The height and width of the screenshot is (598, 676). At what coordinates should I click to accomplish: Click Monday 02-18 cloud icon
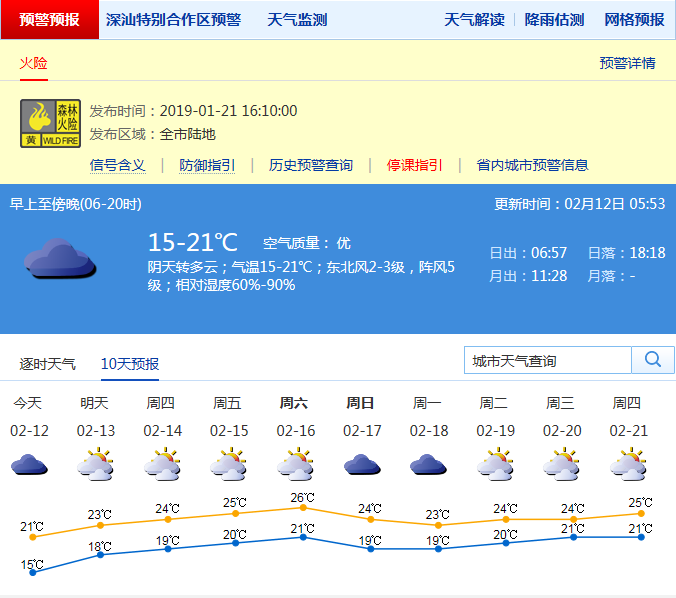[427, 464]
